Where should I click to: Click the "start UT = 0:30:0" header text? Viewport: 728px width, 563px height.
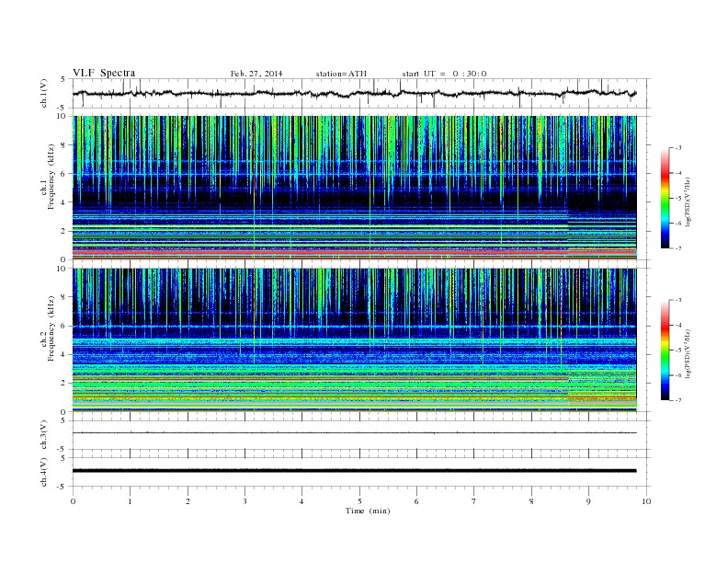tap(444, 74)
